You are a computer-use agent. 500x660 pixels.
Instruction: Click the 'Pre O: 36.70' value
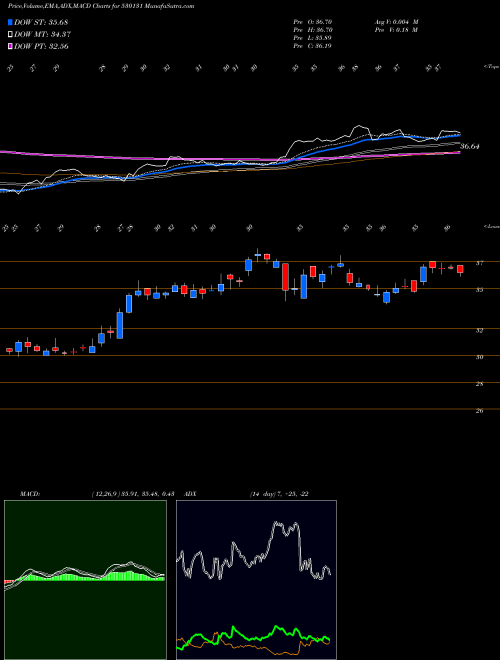click(x=313, y=22)
